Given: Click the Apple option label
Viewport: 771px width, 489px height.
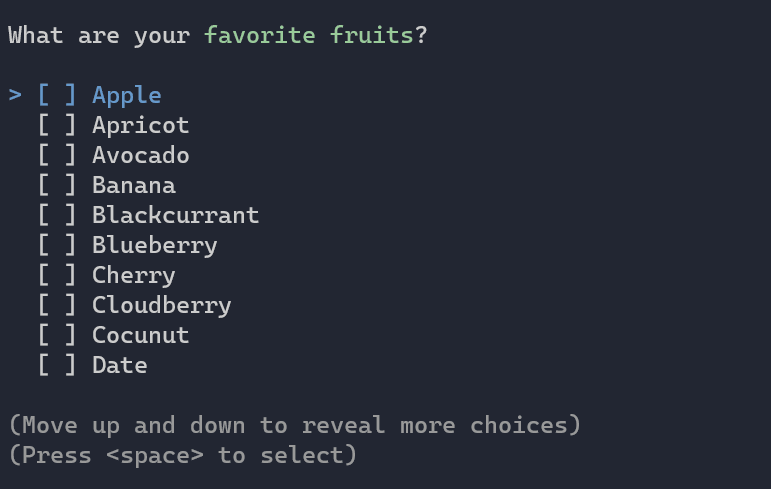Looking at the screenshot, I should 127,96.
